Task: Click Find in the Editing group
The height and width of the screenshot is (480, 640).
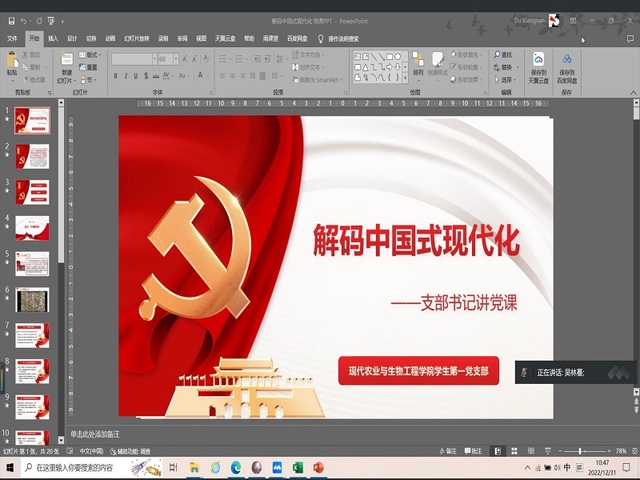Action: click(503, 55)
